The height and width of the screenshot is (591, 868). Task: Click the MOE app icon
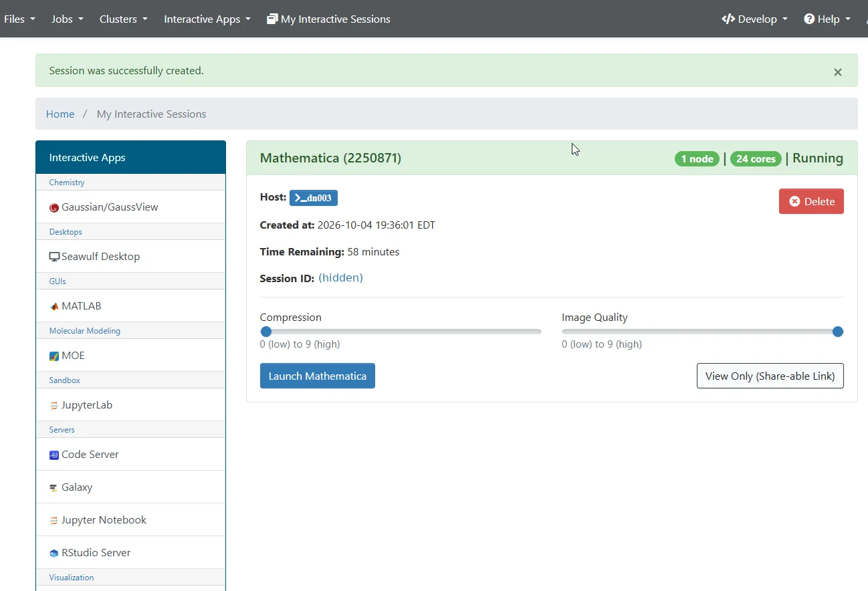point(54,356)
